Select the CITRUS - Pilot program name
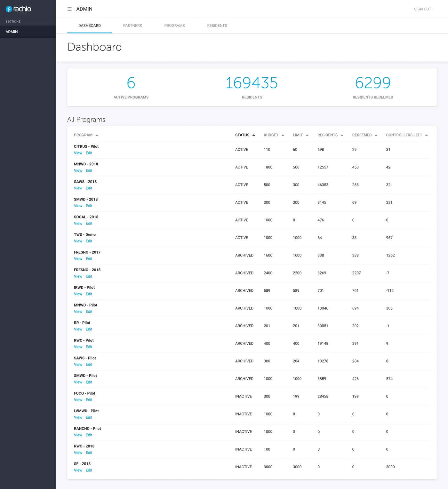The image size is (448, 489). [x=86, y=146]
